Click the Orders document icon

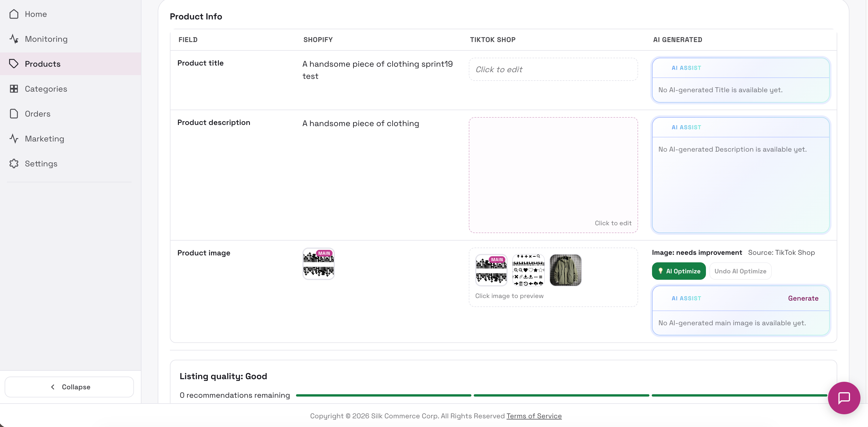point(14,114)
